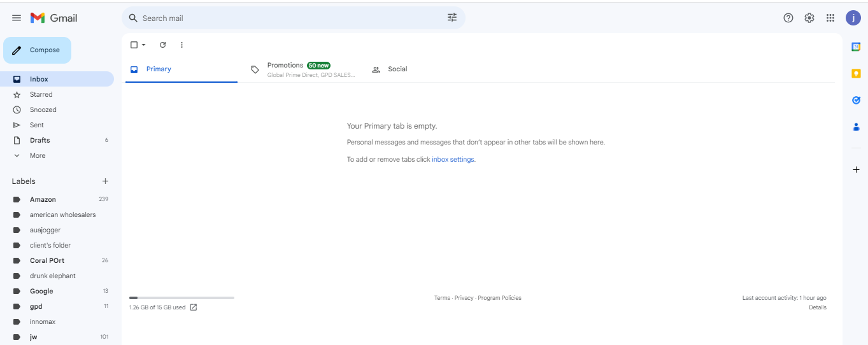Open the More options three-dot menu
Screen dimensions: 868x345
click(181, 45)
